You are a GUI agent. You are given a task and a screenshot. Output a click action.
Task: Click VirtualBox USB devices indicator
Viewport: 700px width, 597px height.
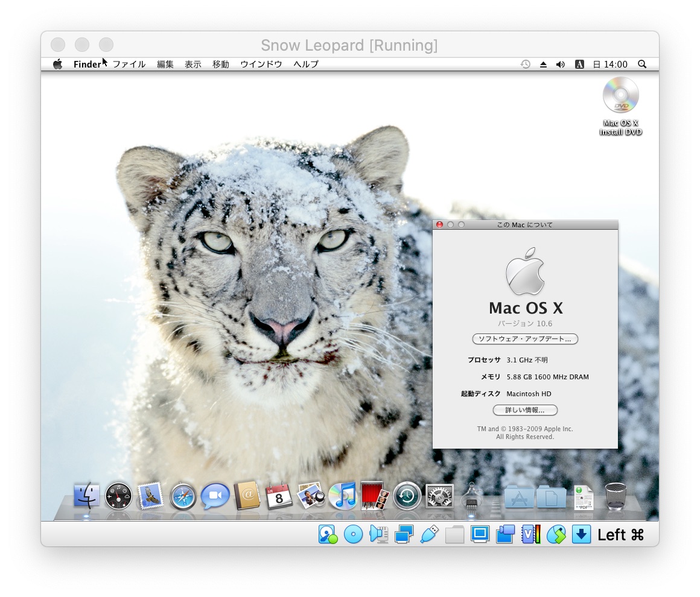point(430,534)
